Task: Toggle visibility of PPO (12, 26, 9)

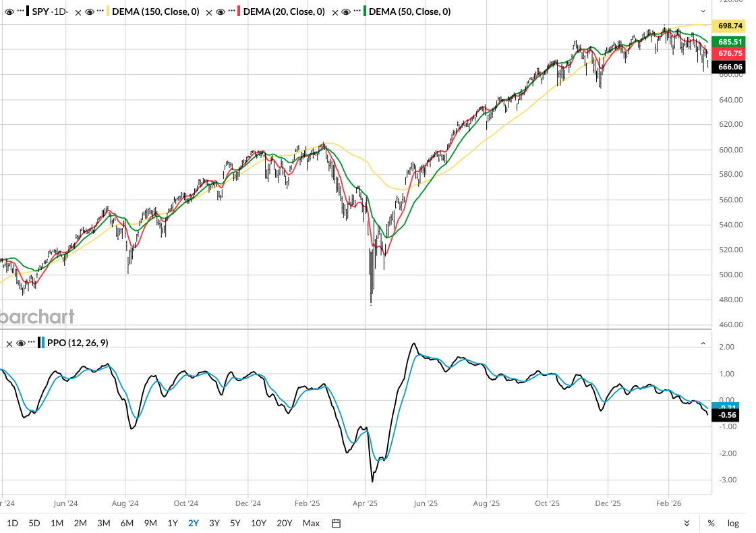Action: coord(21,343)
